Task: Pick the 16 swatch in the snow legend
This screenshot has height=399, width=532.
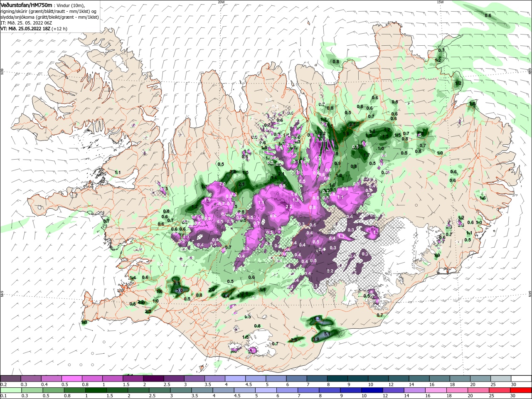Action: point(440,378)
